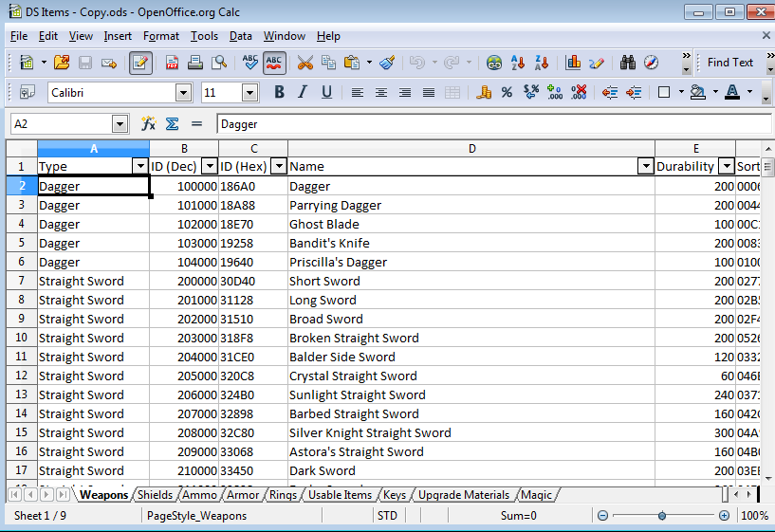This screenshot has width=775, height=532.
Task: Toggle Bold formatting
Action: (279, 92)
